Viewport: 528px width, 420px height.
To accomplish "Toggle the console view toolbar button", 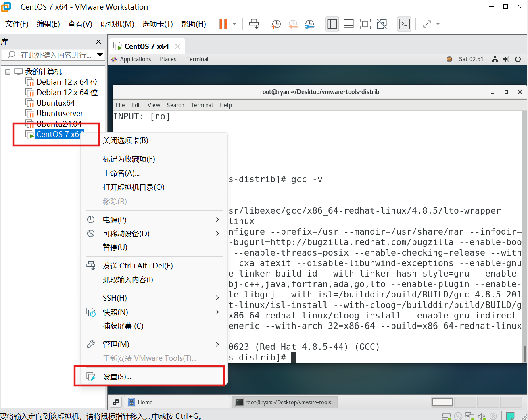I will click(404, 24).
